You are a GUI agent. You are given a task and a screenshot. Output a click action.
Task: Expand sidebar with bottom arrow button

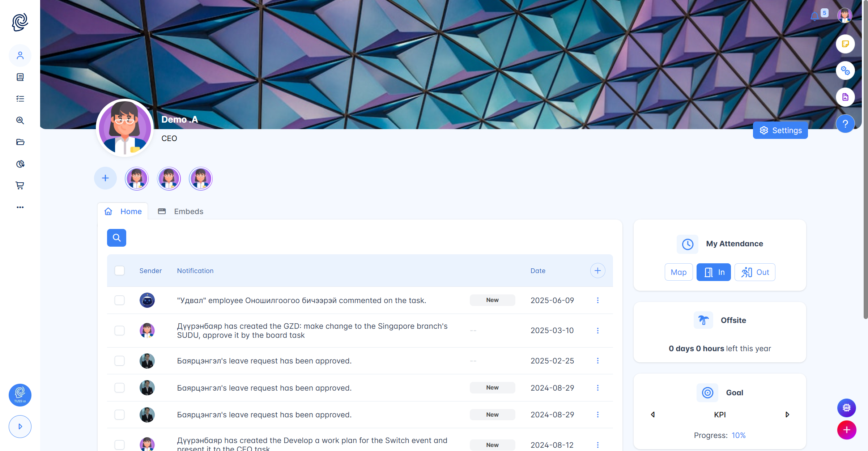[20, 426]
